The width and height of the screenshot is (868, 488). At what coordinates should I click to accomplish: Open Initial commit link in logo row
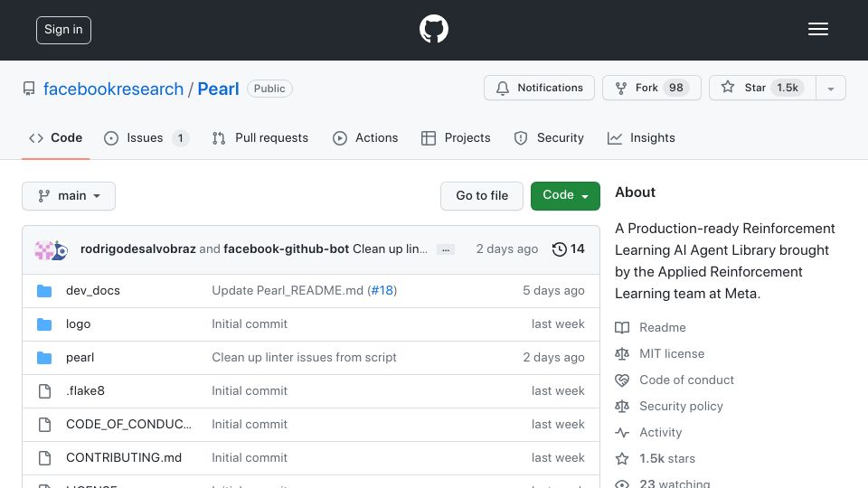[x=250, y=324]
